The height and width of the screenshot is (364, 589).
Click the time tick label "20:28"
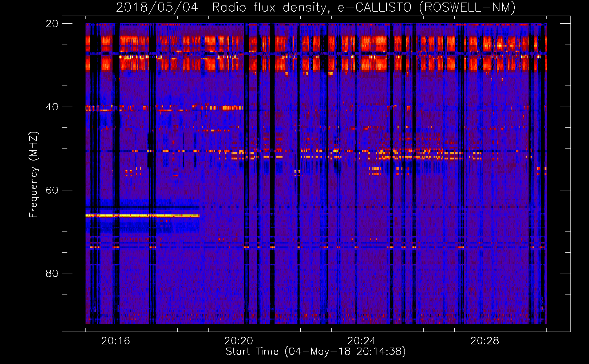click(x=485, y=341)
